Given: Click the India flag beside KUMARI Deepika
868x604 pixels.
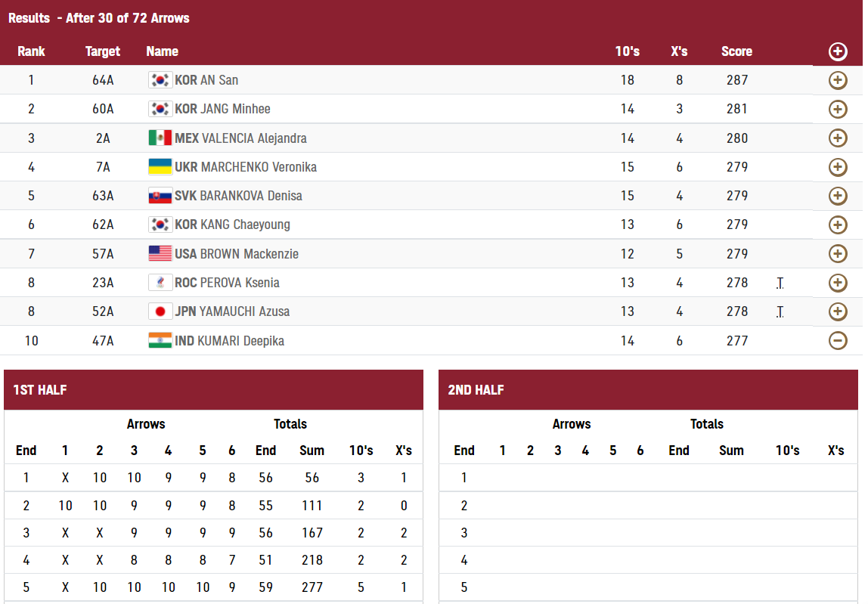Looking at the screenshot, I should pos(160,340).
